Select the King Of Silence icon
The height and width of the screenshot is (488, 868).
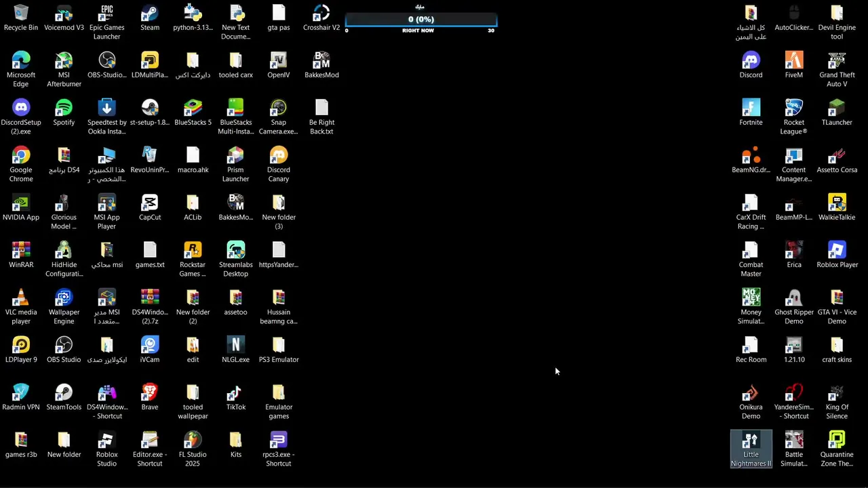pos(837,402)
